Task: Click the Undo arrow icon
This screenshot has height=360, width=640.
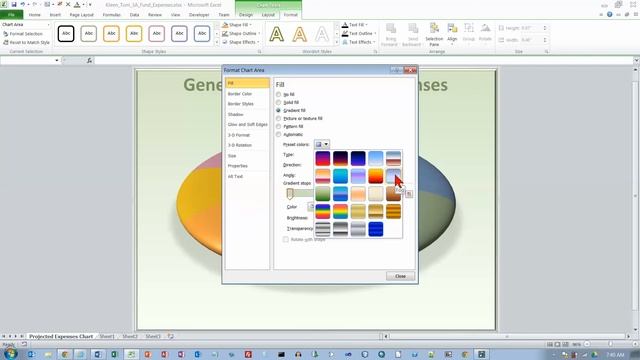Action: 23,4
